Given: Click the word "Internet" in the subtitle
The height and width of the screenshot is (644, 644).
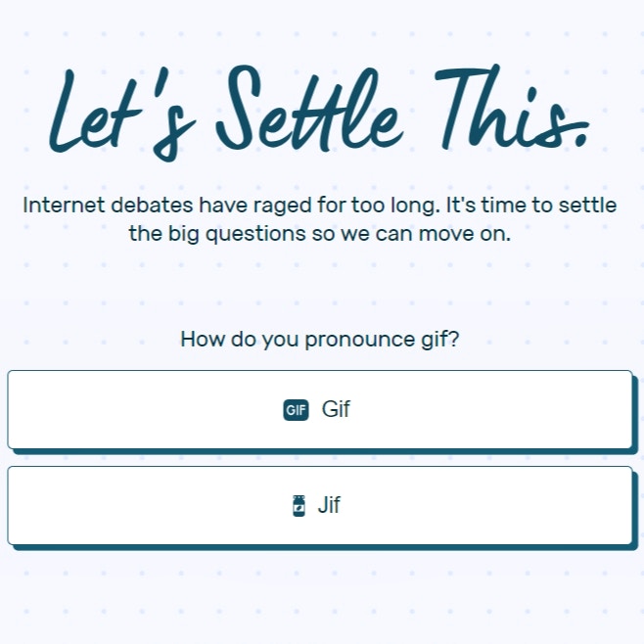Looking at the screenshot, I should pos(64,205).
